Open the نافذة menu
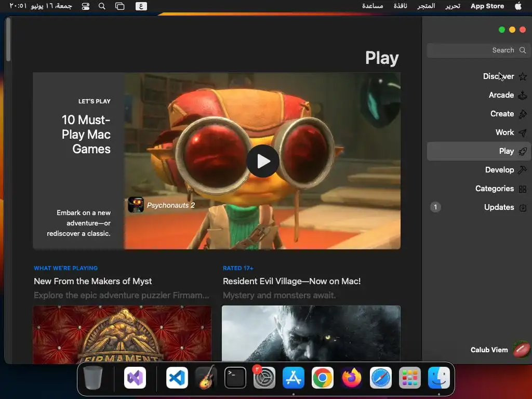Viewport: 532px width, 399px height. [x=401, y=6]
